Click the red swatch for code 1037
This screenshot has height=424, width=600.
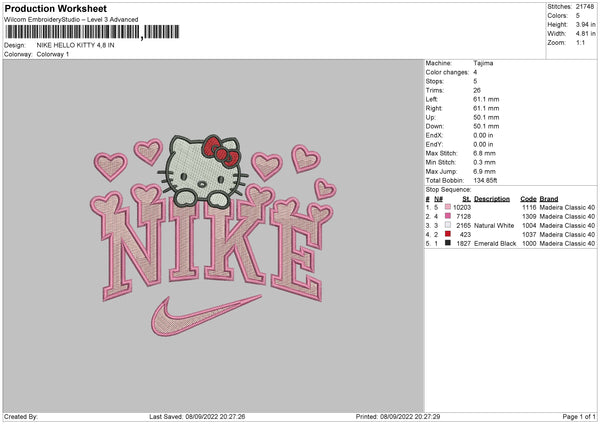coord(450,234)
